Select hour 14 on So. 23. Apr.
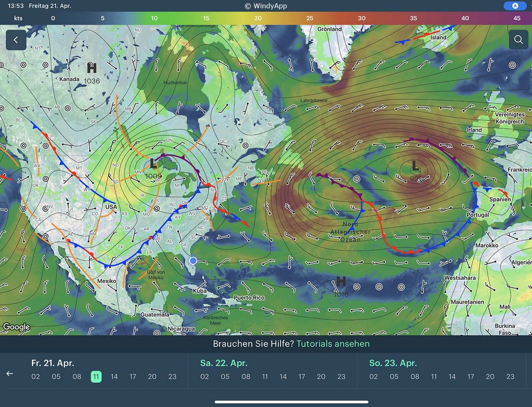Screen dimensions: 532x407 tap(452, 377)
